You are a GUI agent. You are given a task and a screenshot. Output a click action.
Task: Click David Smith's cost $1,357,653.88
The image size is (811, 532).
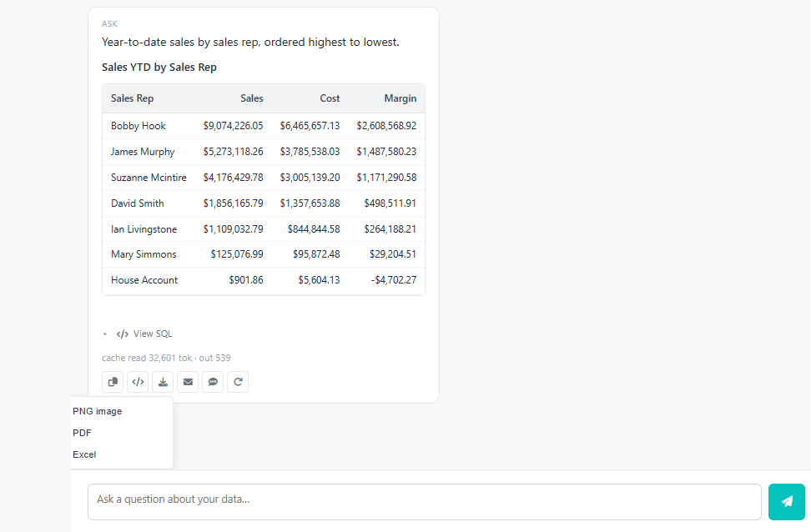(x=310, y=203)
